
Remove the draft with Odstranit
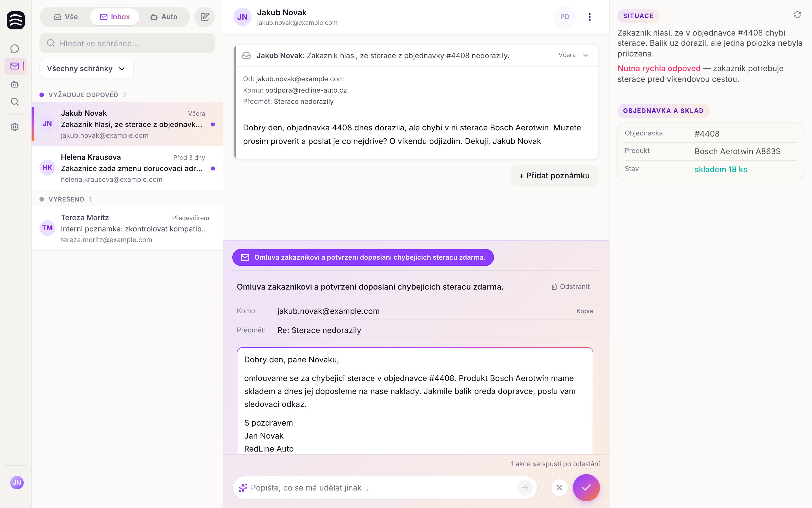pos(570,286)
